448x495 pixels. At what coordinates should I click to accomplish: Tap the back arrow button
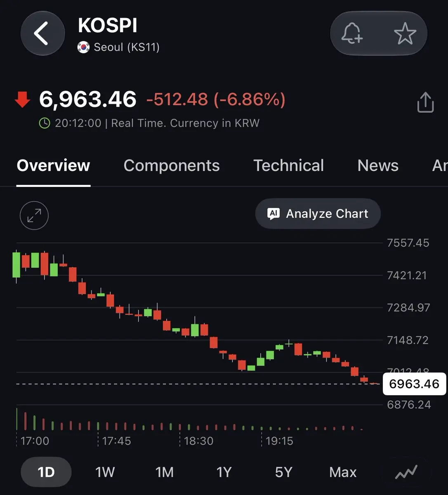click(x=42, y=33)
